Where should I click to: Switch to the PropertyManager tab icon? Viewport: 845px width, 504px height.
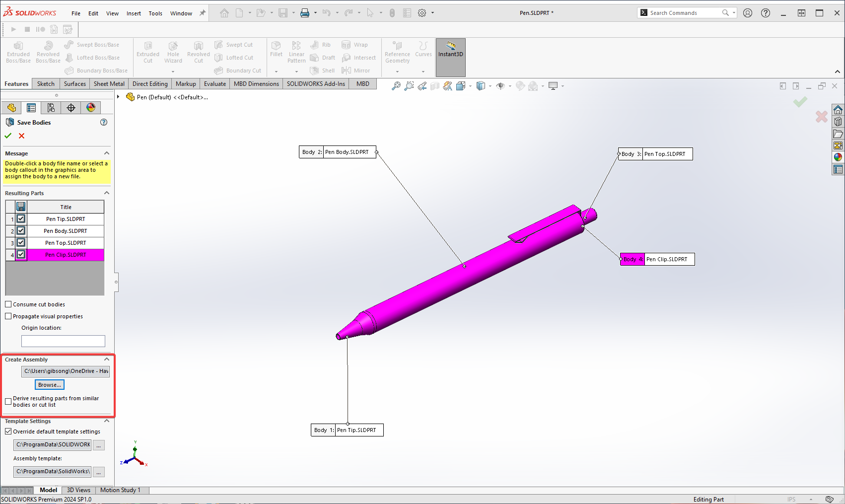(x=31, y=108)
